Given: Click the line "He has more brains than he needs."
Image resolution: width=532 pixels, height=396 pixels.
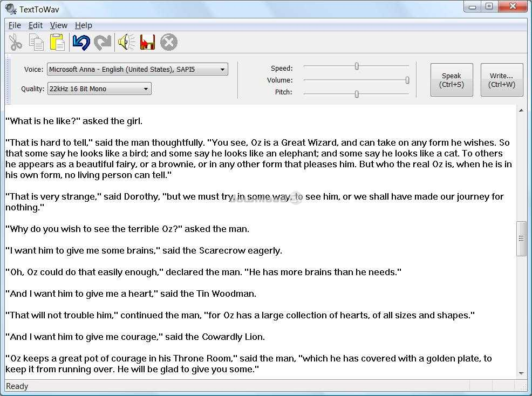Looking at the screenshot, I should (x=323, y=272).
